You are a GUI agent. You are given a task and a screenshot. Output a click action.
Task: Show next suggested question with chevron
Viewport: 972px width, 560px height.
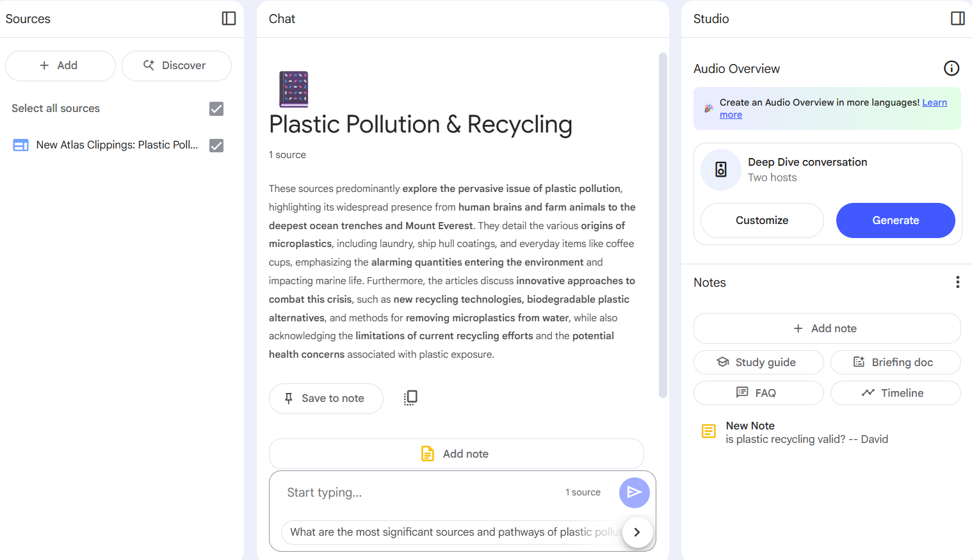pyautogui.click(x=636, y=532)
